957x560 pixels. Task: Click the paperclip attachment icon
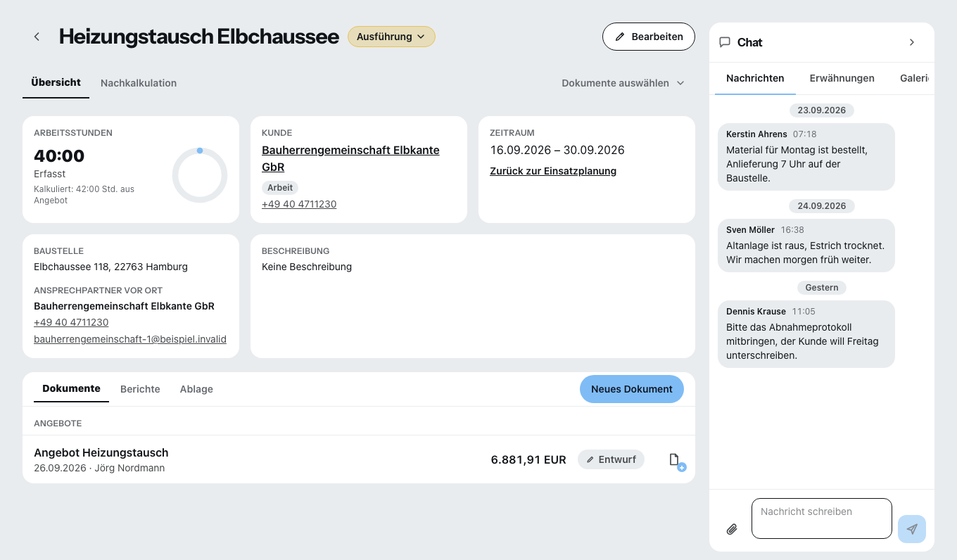(x=732, y=529)
